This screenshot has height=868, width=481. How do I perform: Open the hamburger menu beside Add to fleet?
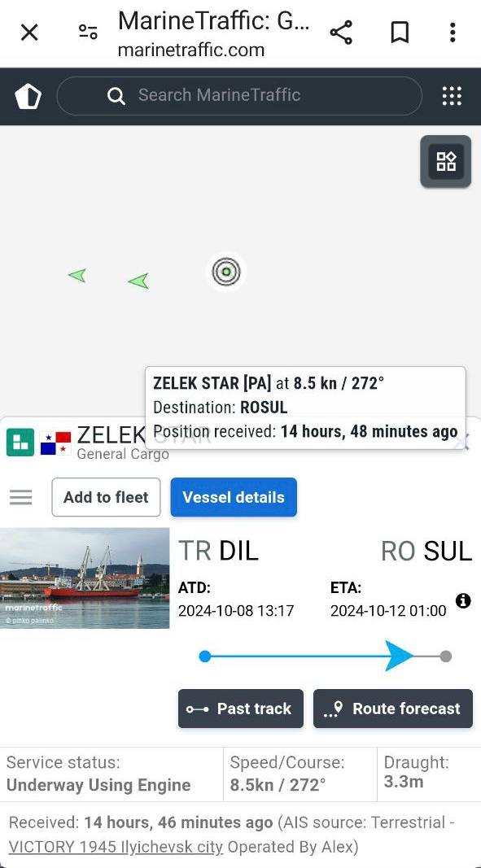[21, 497]
